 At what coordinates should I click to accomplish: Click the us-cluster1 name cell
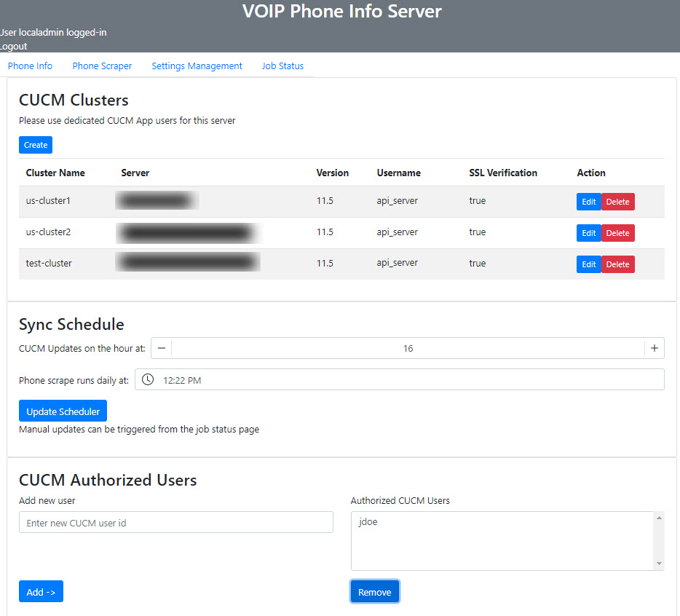[48, 200]
